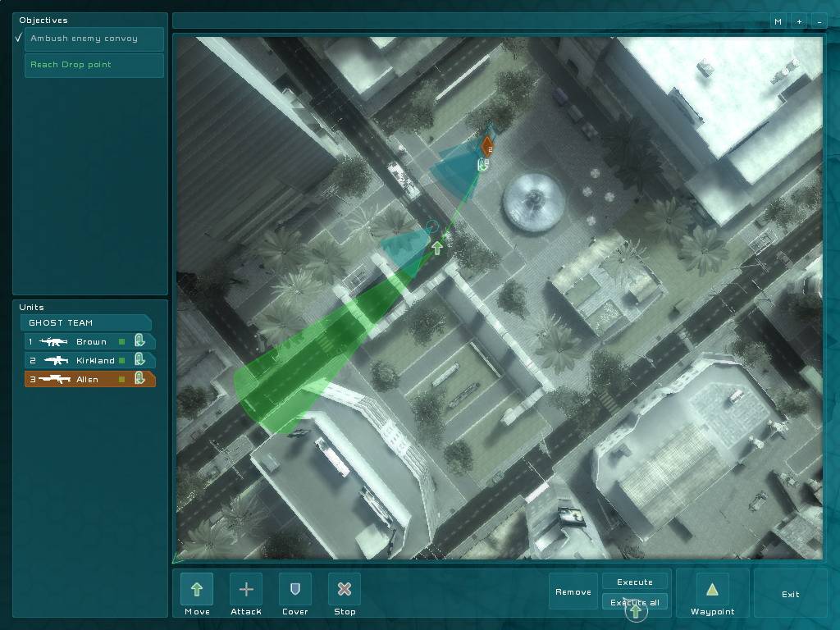Screen dimensions: 840x630
Task: Select the orange unit 2 diamond marker
Action: point(487,147)
